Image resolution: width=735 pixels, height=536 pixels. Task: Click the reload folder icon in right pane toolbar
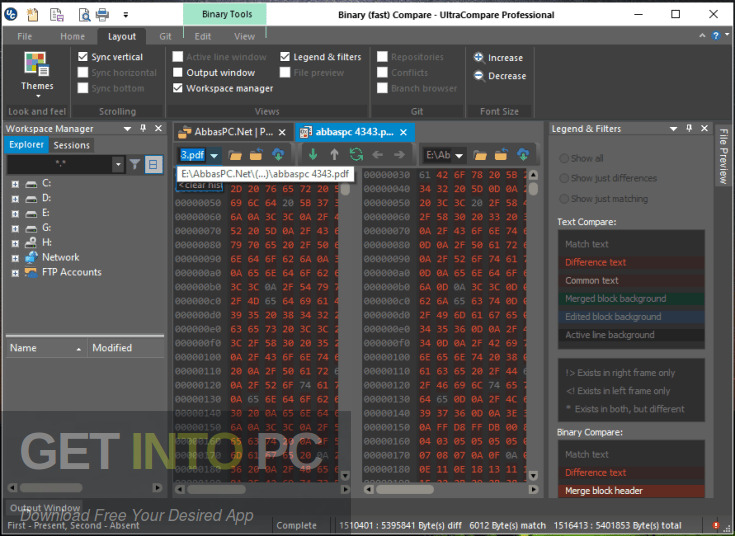501,154
